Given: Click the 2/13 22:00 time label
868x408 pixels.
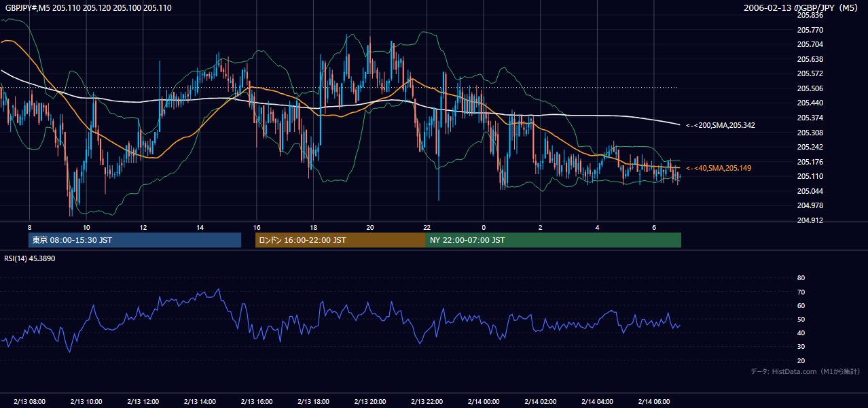Looking at the screenshot, I should pyautogui.click(x=427, y=401).
